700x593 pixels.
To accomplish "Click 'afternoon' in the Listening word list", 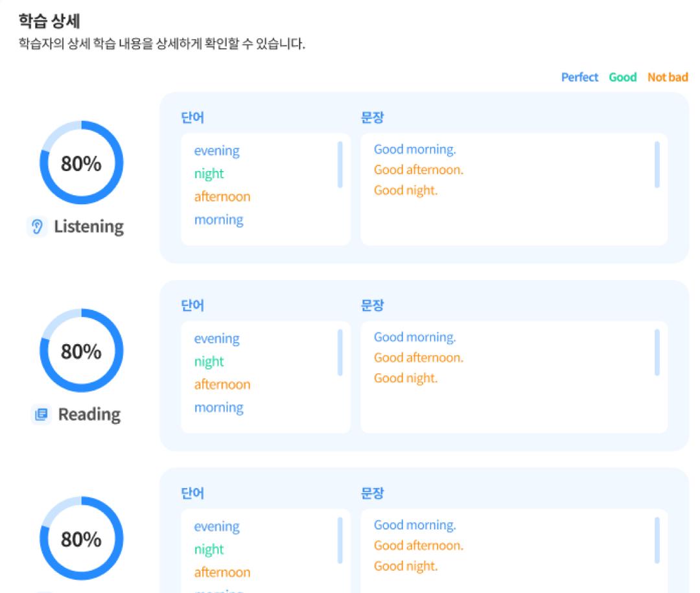I will (x=222, y=196).
